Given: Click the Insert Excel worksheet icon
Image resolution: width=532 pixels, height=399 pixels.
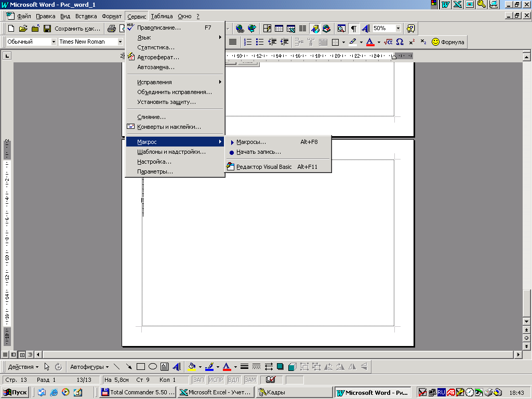Looking at the screenshot, I should [291, 29].
